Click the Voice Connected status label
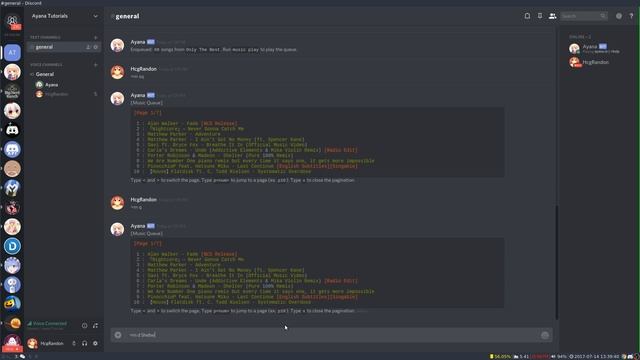 [49, 323]
